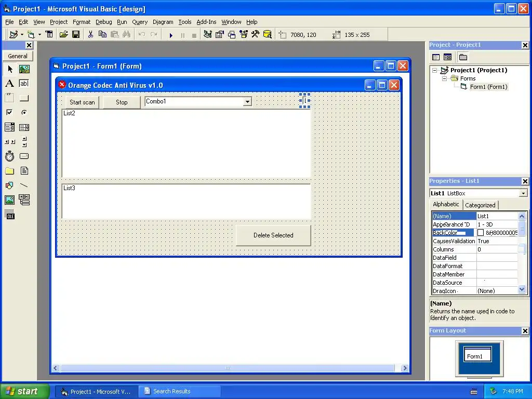Click the BackColor color swatch
Screen dimensions: 532x399
(x=481, y=233)
